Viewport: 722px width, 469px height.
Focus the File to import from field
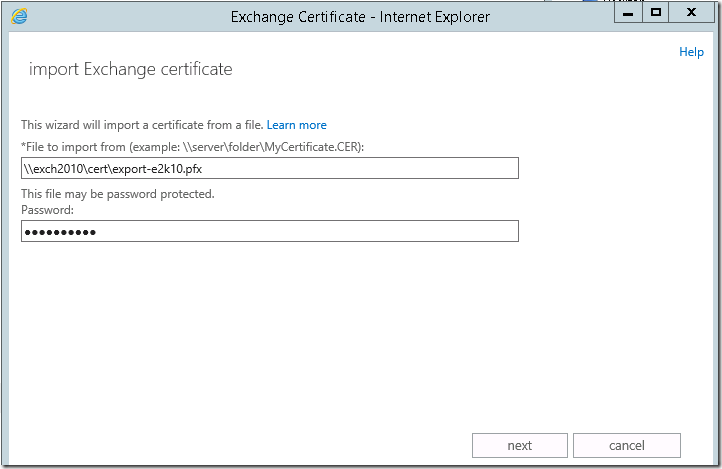[x=270, y=168]
